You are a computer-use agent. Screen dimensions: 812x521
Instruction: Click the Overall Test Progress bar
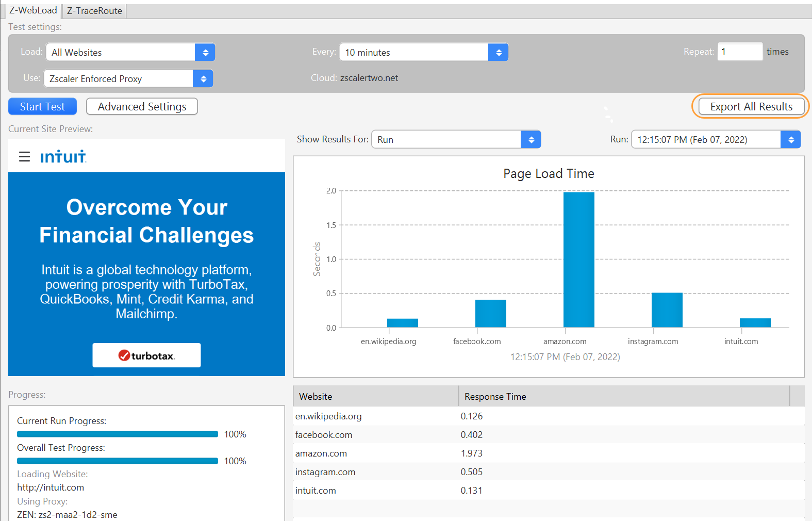[118, 461]
